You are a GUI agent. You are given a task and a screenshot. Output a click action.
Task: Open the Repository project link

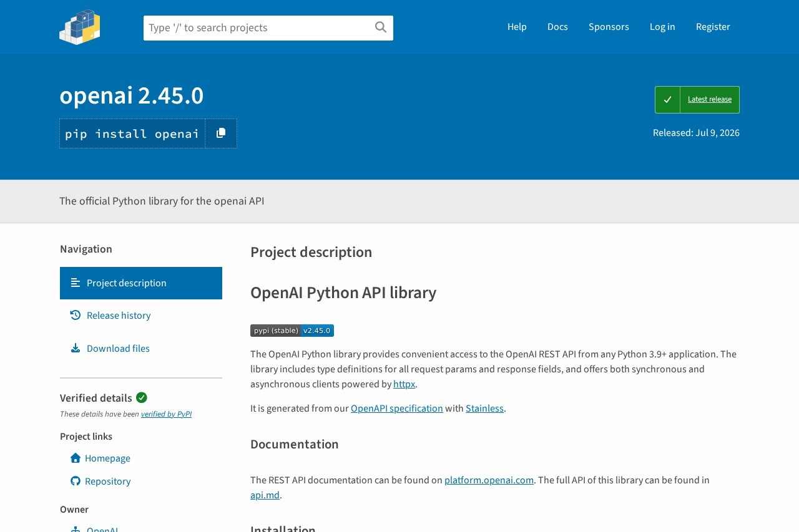coord(100,481)
